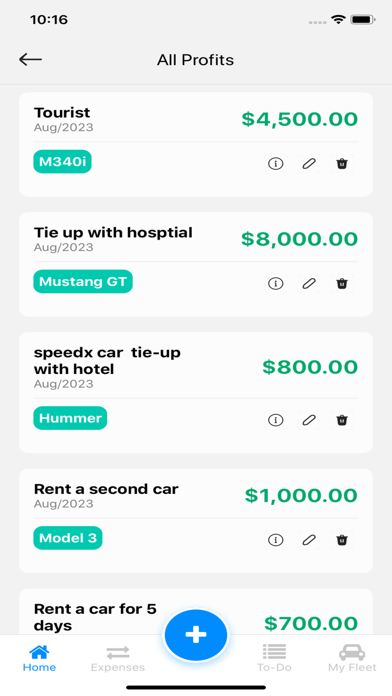Select the Home tab
The height and width of the screenshot is (696, 392).
click(39, 659)
